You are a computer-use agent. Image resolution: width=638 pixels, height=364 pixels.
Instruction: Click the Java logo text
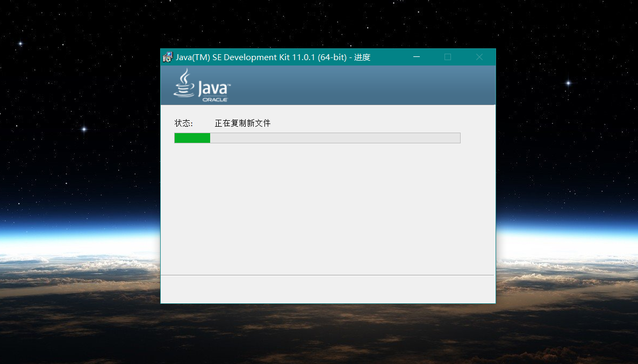[213, 88]
